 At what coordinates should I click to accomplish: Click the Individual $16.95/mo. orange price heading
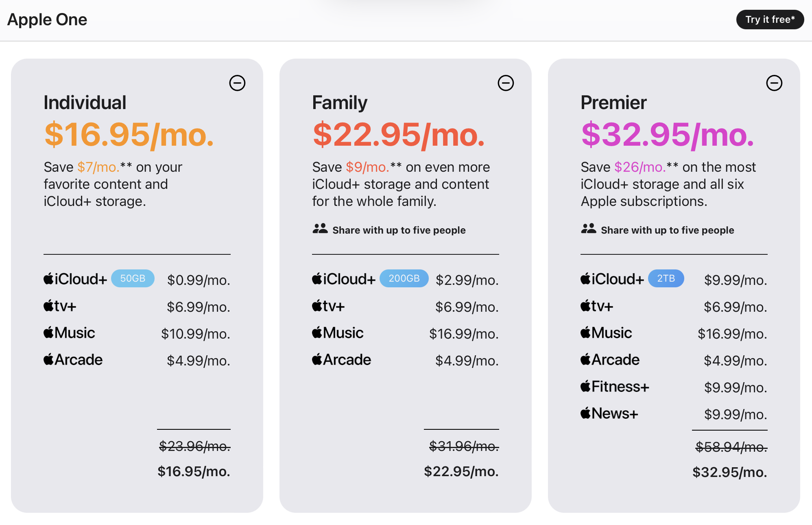coord(129,135)
